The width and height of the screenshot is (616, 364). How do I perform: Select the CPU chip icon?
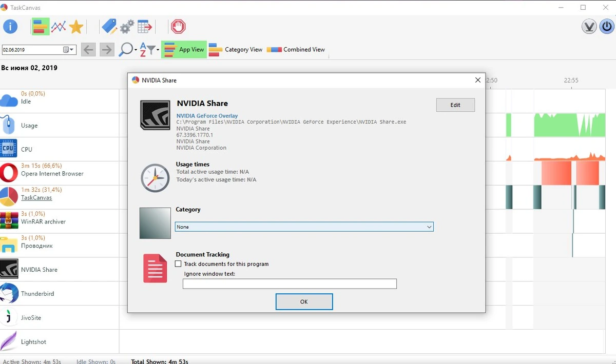(8, 149)
